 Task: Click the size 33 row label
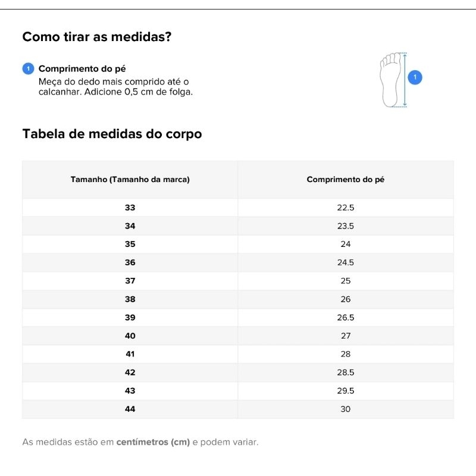[x=130, y=208]
